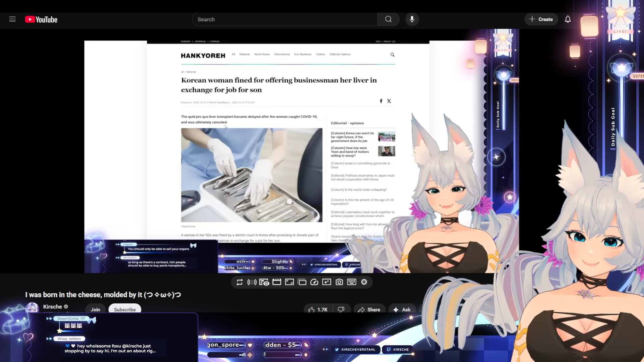The width and height of the screenshot is (644, 362).
Task: Click the KIRSCHE Twitch badge in the bottom overlay
Action: pyautogui.click(x=398, y=350)
